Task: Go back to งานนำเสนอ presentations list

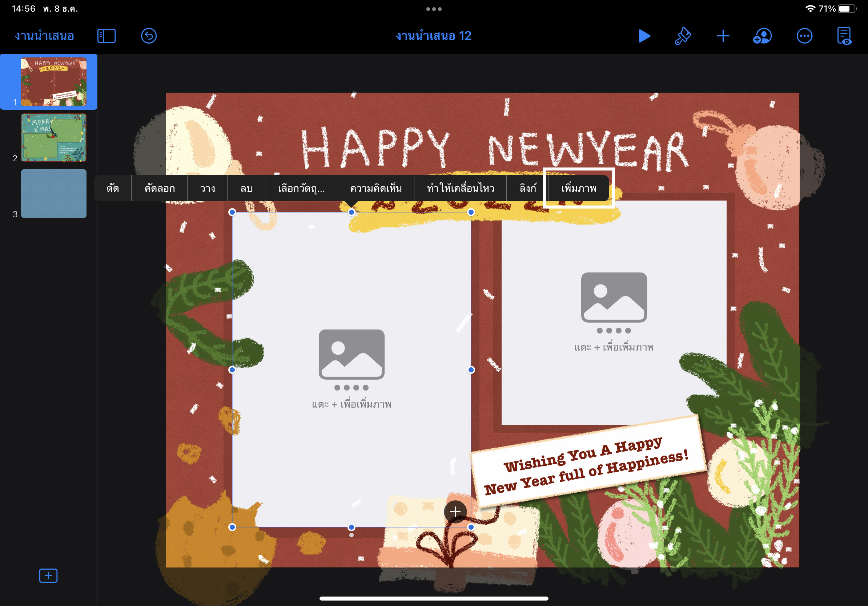Action: 44,36
